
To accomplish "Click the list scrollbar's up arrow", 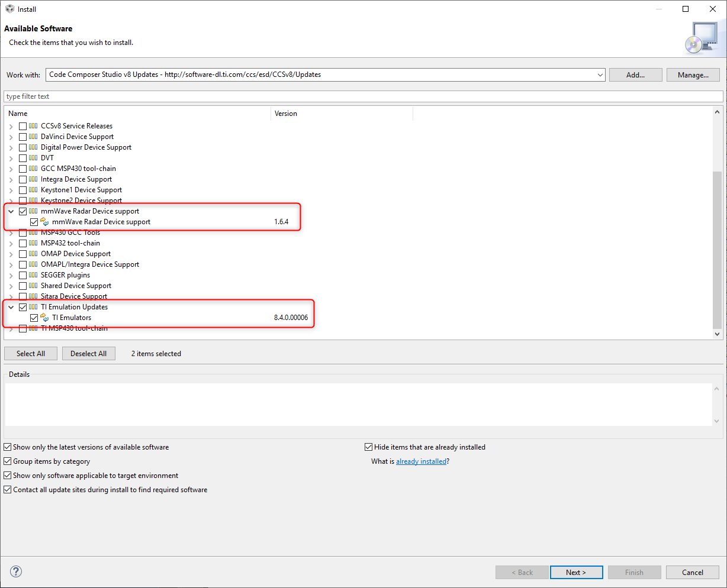I will click(718, 112).
